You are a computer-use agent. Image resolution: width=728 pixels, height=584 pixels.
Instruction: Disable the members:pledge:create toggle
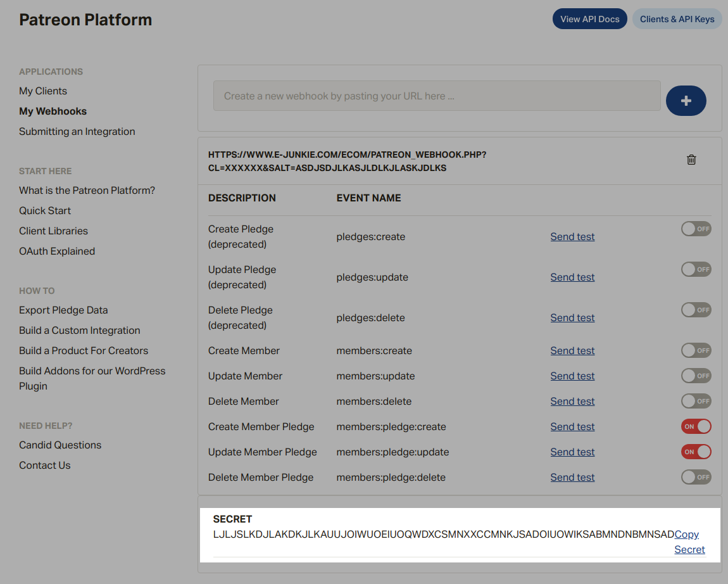pyautogui.click(x=696, y=426)
